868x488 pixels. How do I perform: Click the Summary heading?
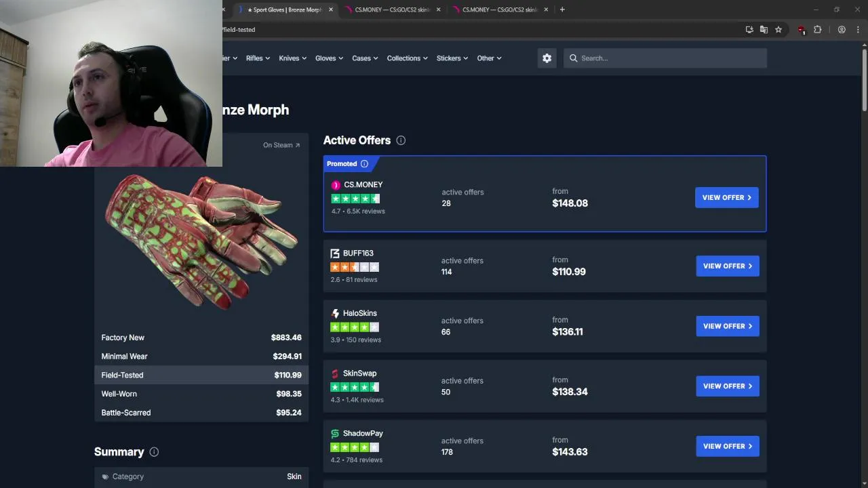pyautogui.click(x=119, y=452)
